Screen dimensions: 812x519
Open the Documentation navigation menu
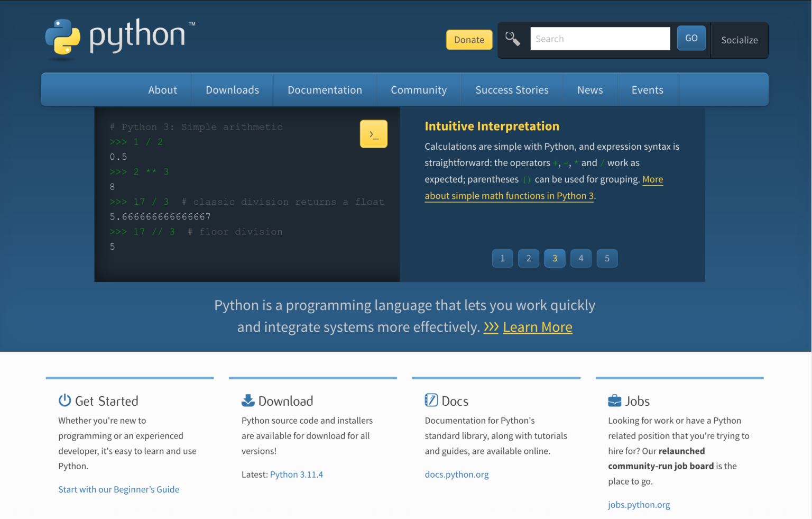[x=325, y=90]
